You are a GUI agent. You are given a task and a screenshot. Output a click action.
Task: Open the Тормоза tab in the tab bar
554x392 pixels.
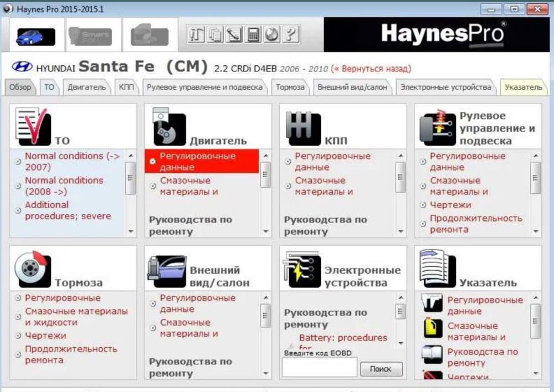pyautogui.click(x=290, y=87)
